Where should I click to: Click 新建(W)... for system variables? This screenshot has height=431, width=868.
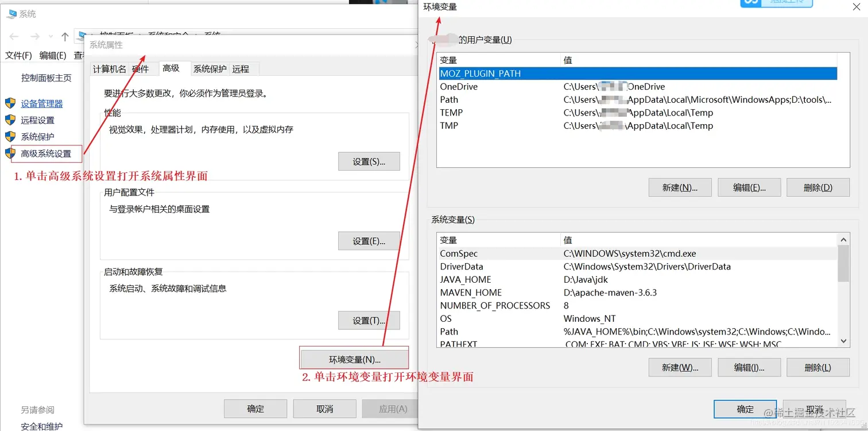click(680, 368)
